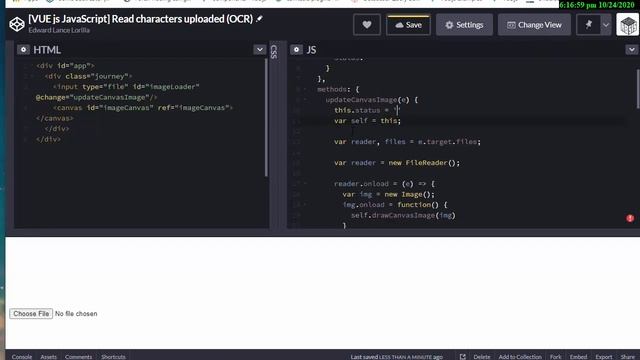Click Add to Collection
This screenshot has width=640, height=360.
520,356
